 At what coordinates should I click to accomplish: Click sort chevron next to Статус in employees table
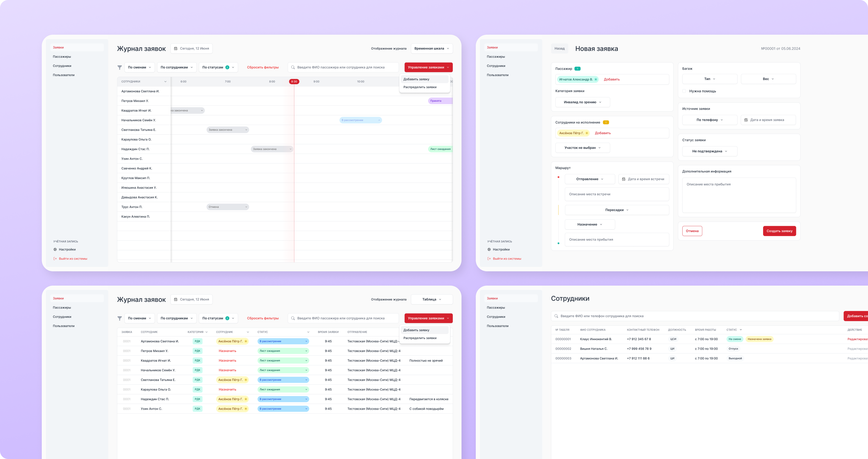741,330
